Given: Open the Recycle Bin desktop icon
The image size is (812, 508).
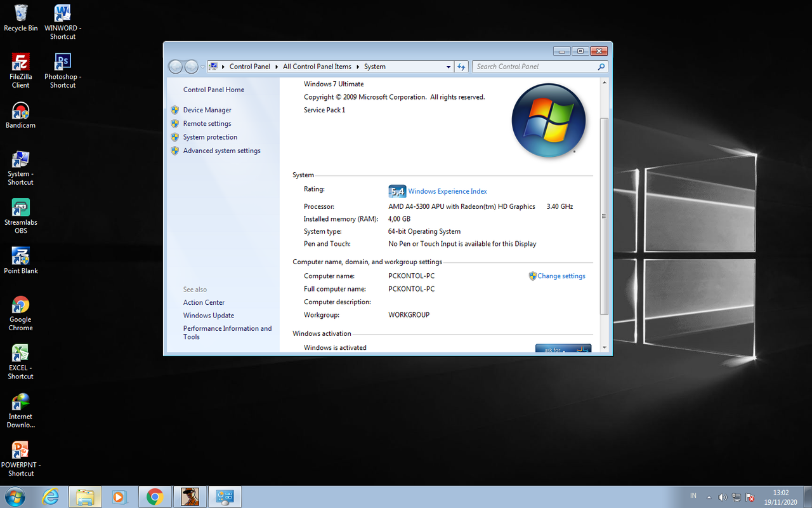Looking at the screenshot, I should (20, 18).
